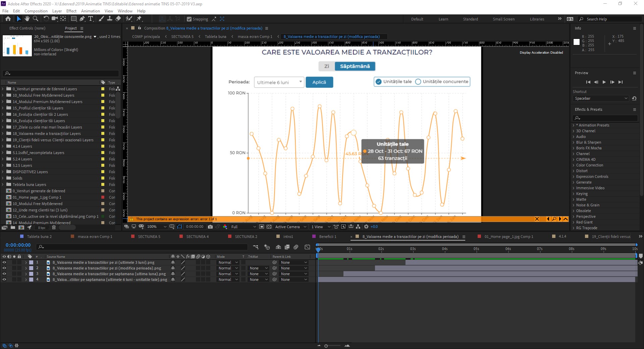Activate the Puppet Pin tool
The height and width of the screenshot is (349, 644).
click(139, 19)
